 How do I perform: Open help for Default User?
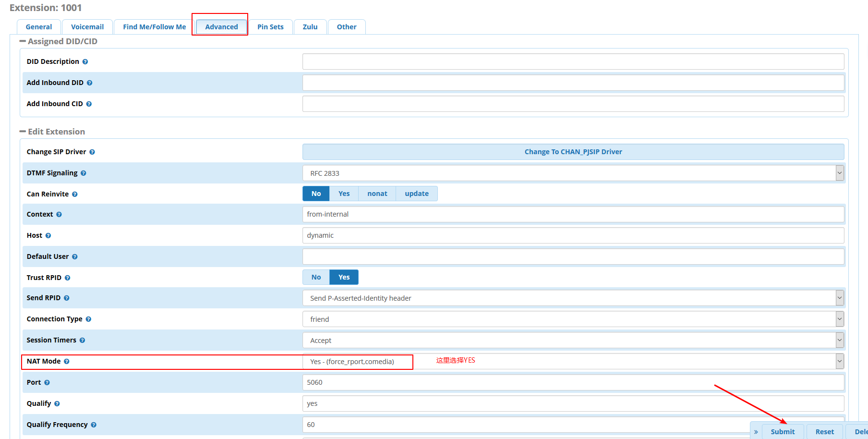(x=75, y=257)
